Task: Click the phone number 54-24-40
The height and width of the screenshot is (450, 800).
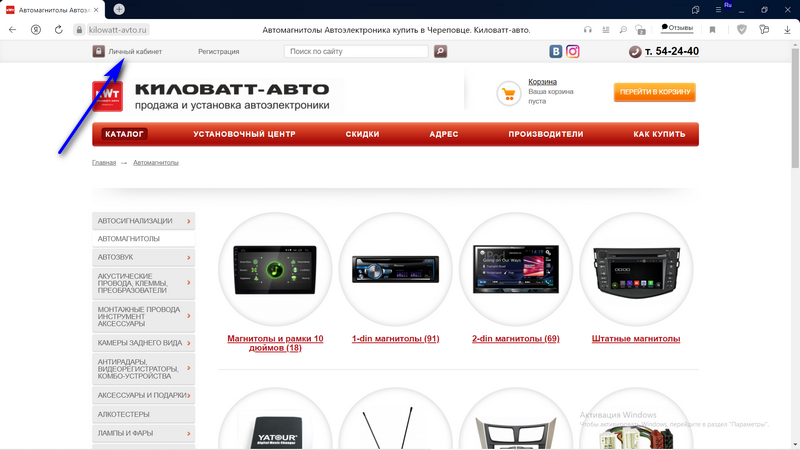Action: coord(672,51)
